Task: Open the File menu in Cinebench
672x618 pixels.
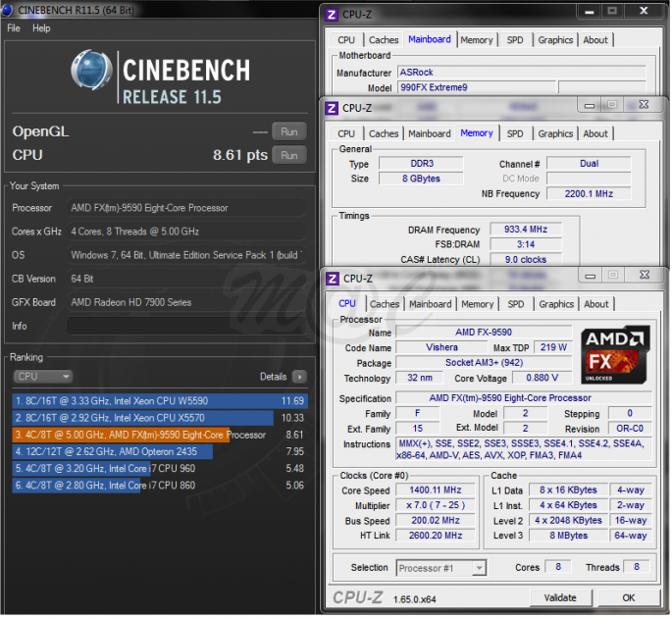Action: pos(14,28)
